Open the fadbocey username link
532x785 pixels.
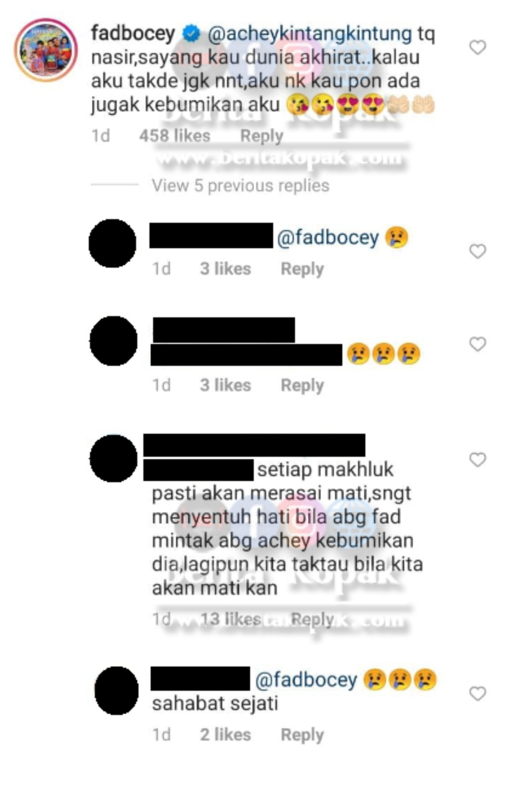[x=133, y=33]
